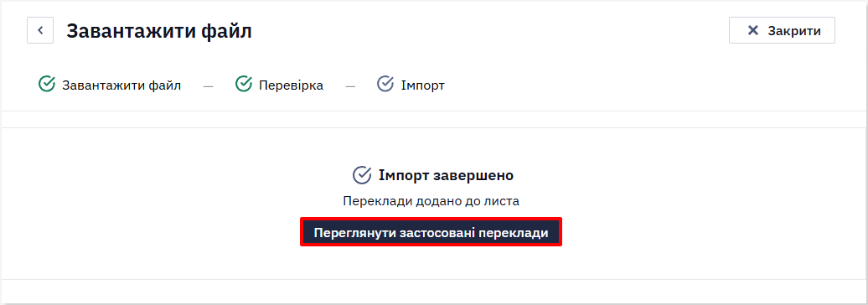Select the Переклади додано до листа message
The height and width of the screenshot is (305, 868).
[431, 201]
